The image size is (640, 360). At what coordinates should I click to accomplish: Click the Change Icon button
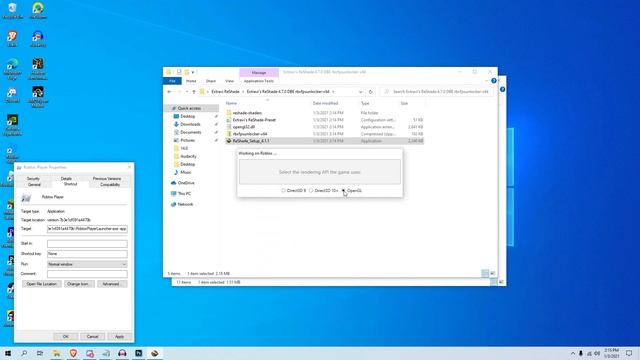tap(78, 284)
